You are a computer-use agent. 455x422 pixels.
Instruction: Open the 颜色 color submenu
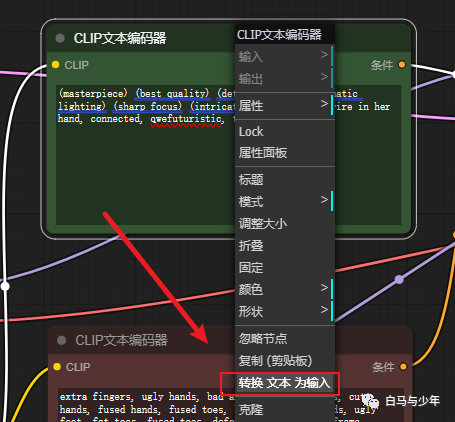pyautogui.click(x=285, y=289)
